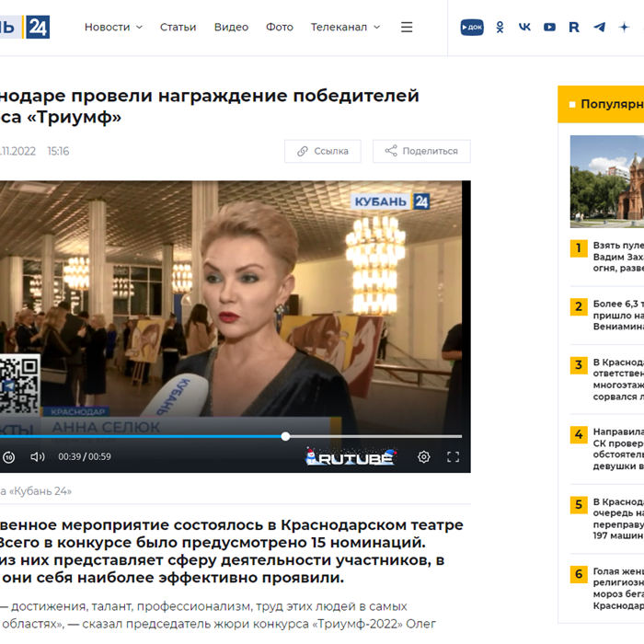The height and width of the screenshot is (644, 644).
Task: Open the Zen star icon
Action: pyautogui.click(x=625, y=27)
